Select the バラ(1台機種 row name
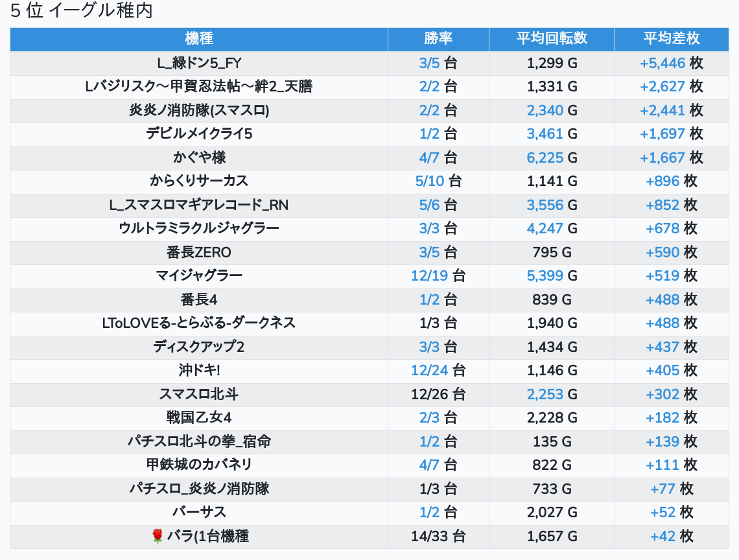739x560 pixels. click(x=207, y=536)
